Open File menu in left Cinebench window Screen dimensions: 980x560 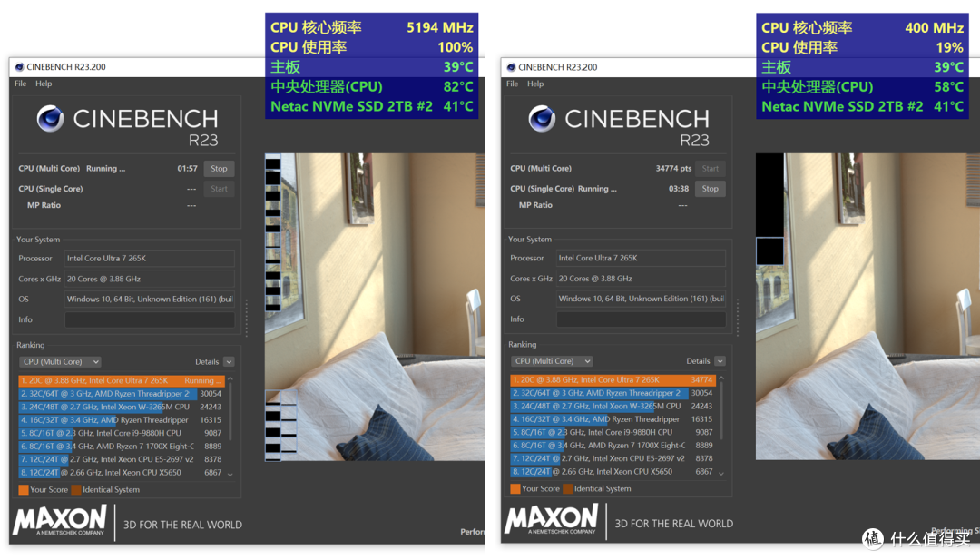(21, 84)
